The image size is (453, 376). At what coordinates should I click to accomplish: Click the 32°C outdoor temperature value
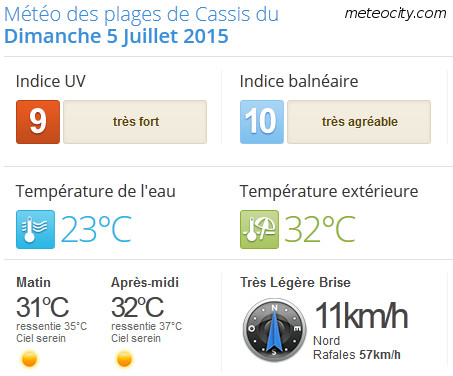tap(320, 229)
